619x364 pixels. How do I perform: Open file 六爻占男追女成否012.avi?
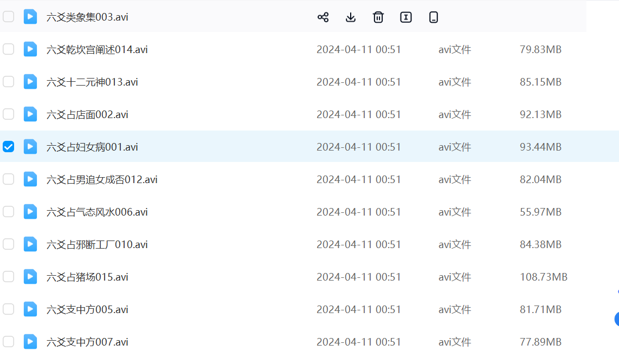pyautogui.click(x=102, y=179)
